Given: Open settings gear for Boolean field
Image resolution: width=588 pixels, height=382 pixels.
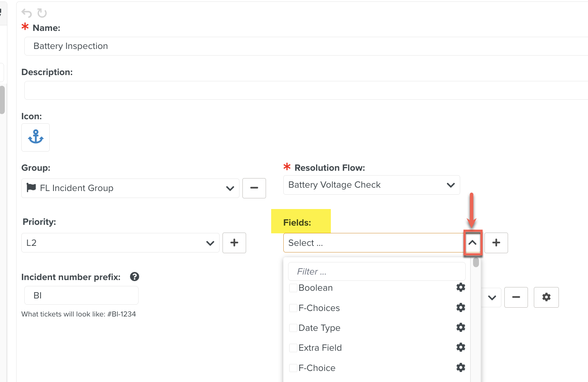Looking at the screenshot, I should [x=461, y=287].
